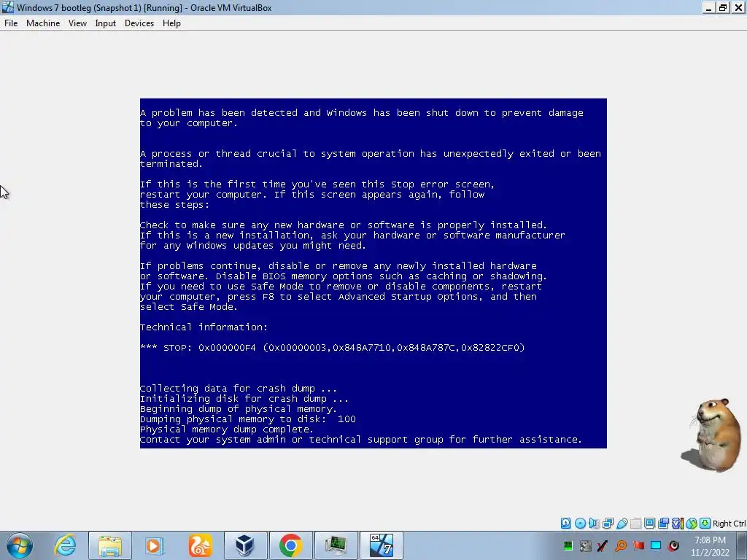Close the VirtualBox VM window
The width and height of the screenshot is (747, 560).
pyautogui.click(x=738, y=7)
